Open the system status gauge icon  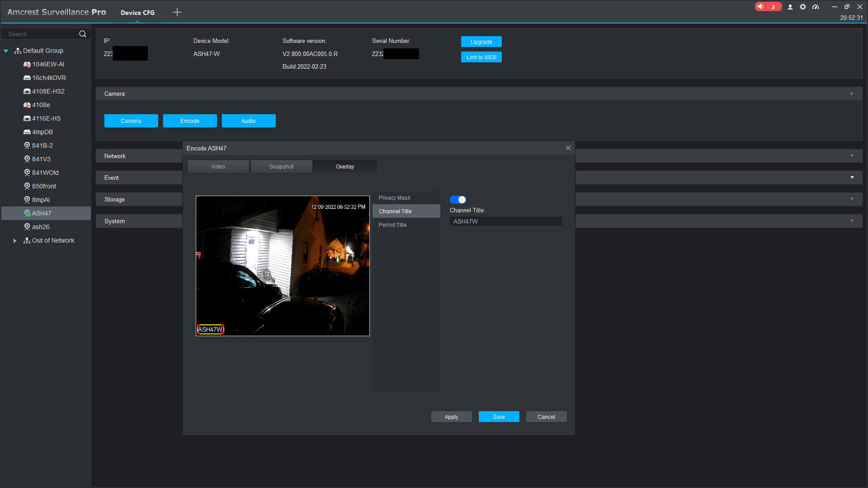click(816, 7)
